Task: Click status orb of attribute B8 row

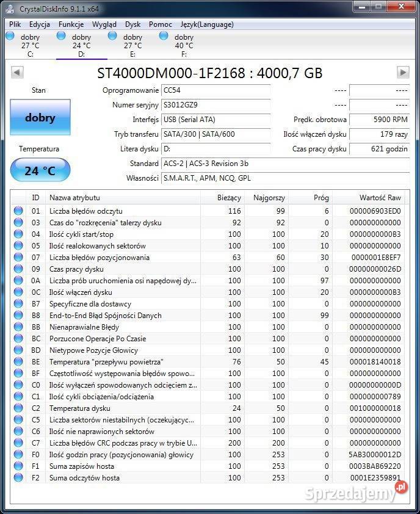Action: pos(18,315)
